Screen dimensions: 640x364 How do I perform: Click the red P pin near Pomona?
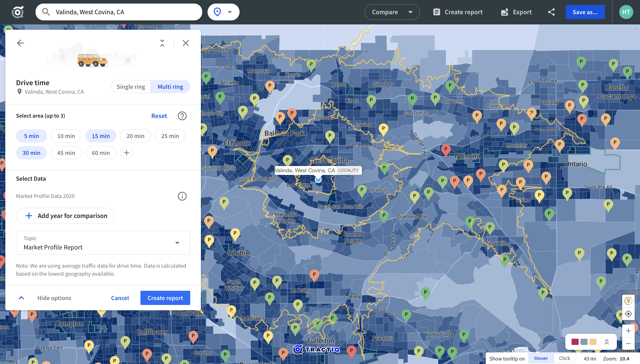[x=446, y=150]
